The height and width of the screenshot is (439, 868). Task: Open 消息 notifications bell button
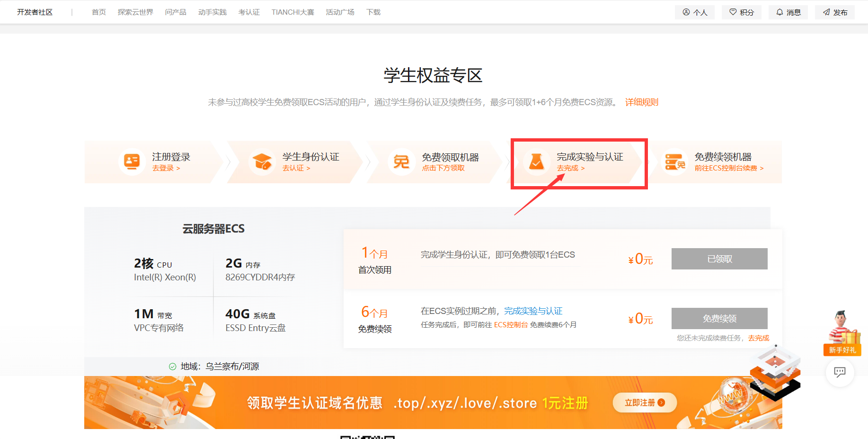[788, 12]
